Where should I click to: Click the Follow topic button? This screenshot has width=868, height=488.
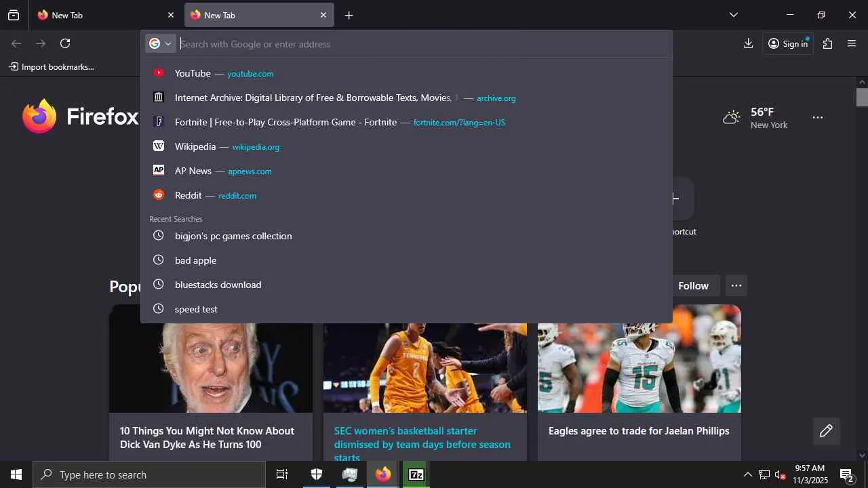point(693,285)
